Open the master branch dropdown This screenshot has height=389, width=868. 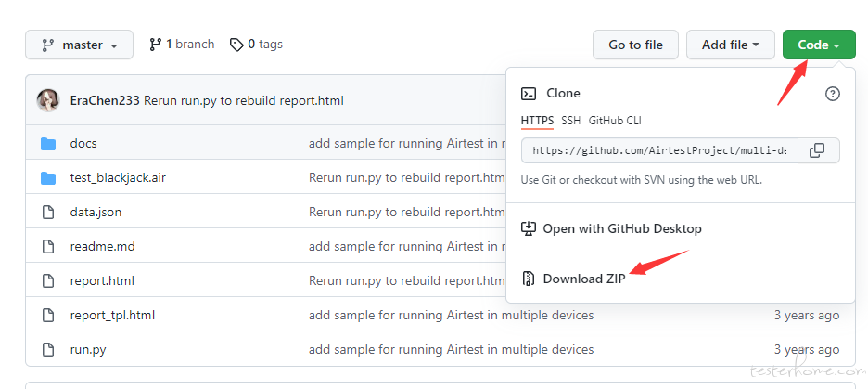tap(79, 45)
